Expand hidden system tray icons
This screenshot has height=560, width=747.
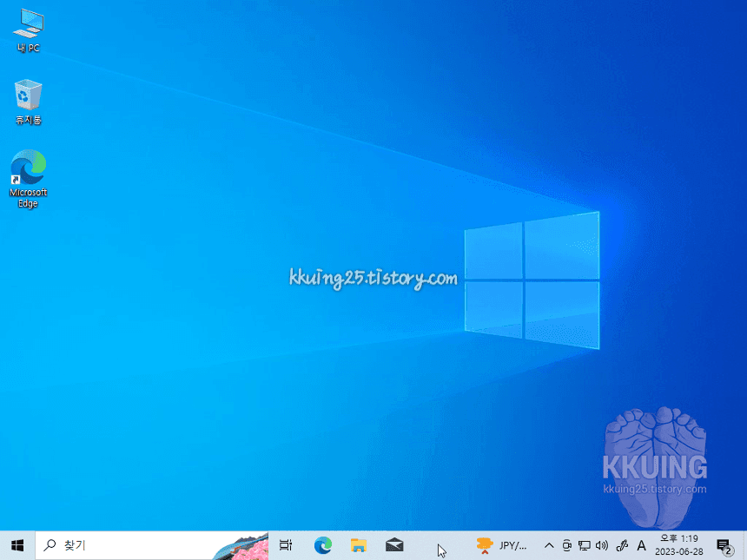tap(549, 546)
